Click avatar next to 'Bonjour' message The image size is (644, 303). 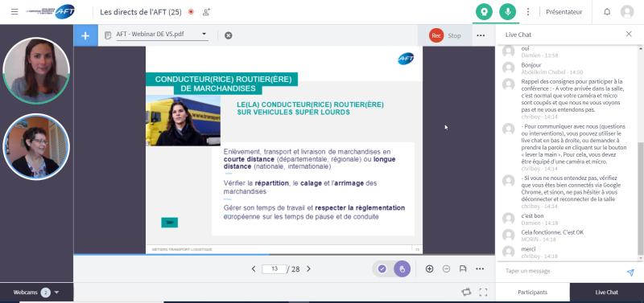coord(509,68)
